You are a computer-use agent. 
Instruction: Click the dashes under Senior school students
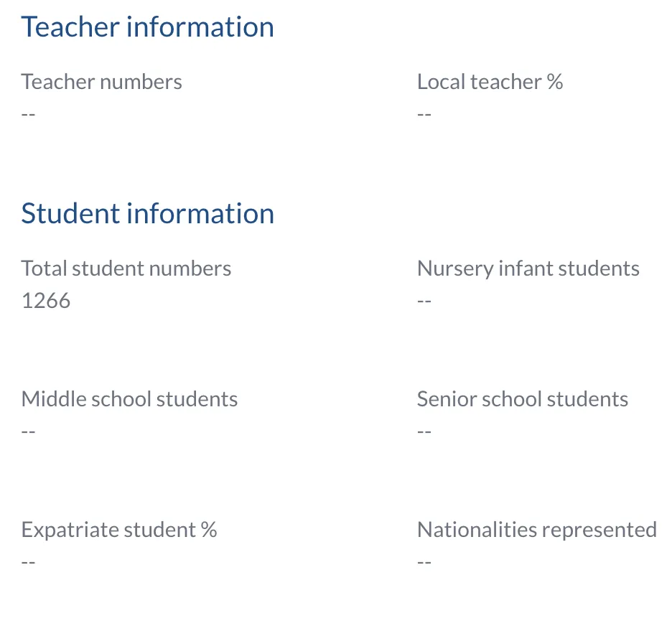424,431
